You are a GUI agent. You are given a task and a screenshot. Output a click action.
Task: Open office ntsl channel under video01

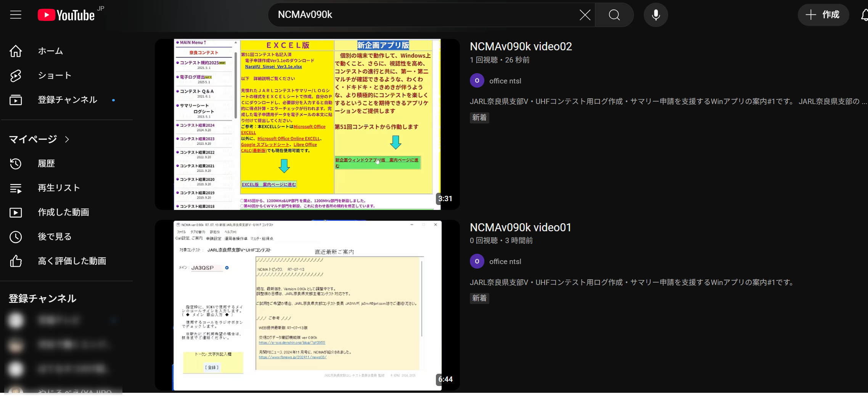505,262
